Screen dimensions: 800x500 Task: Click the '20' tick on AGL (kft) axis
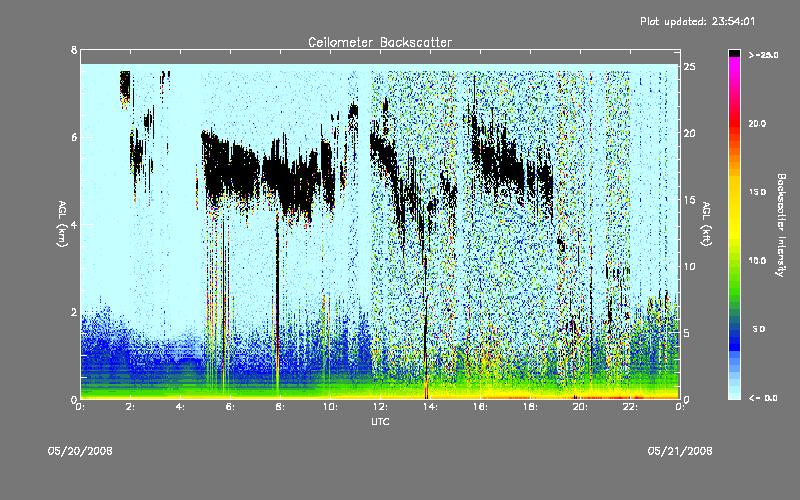[x=690, y=133]
